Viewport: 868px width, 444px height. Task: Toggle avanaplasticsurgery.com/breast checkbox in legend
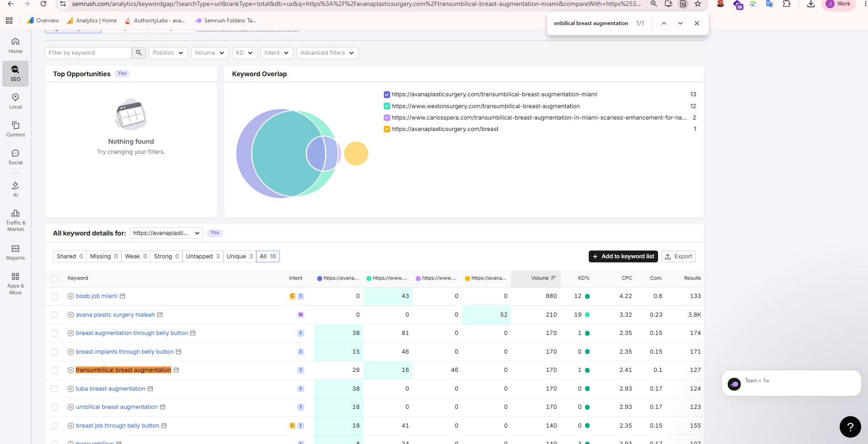(387, 129)
